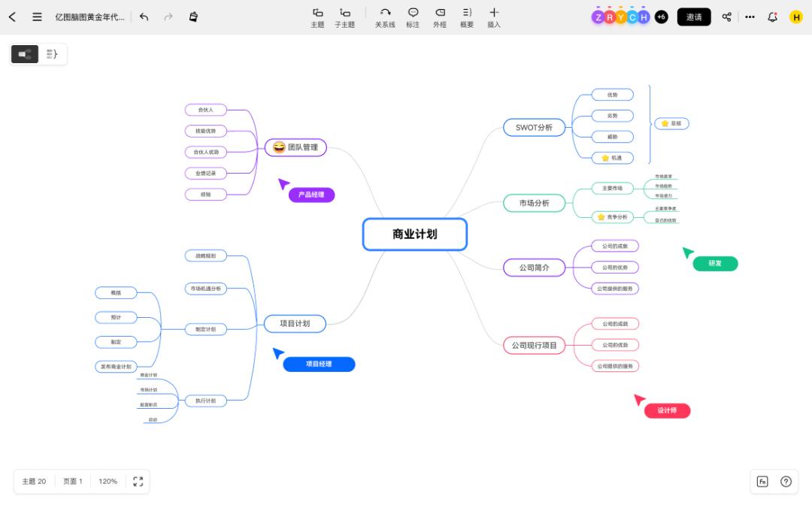Click the share icon near the 邀请 button
The height and width of the screenshot is (508, 812).
[x=726, y=17]
